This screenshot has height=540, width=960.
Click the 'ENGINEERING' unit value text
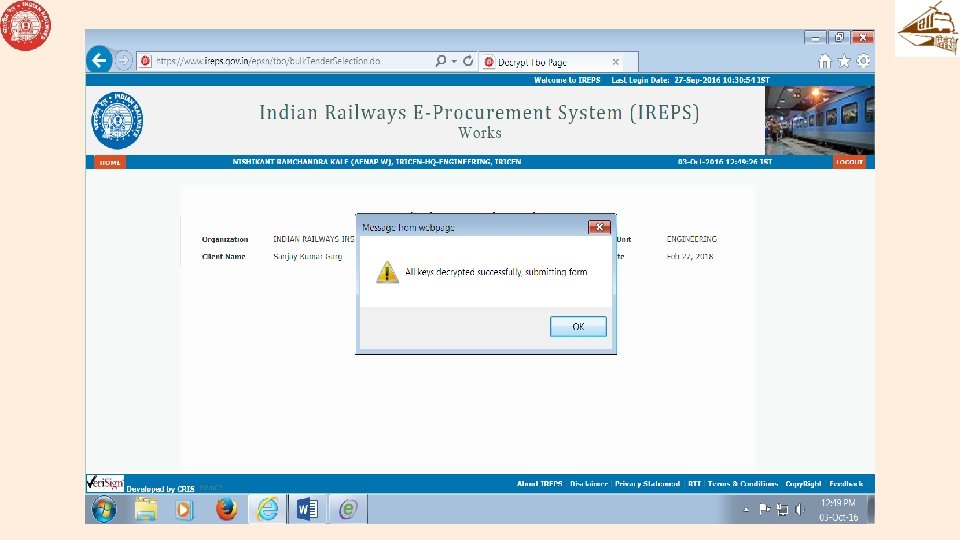(691, 239)
